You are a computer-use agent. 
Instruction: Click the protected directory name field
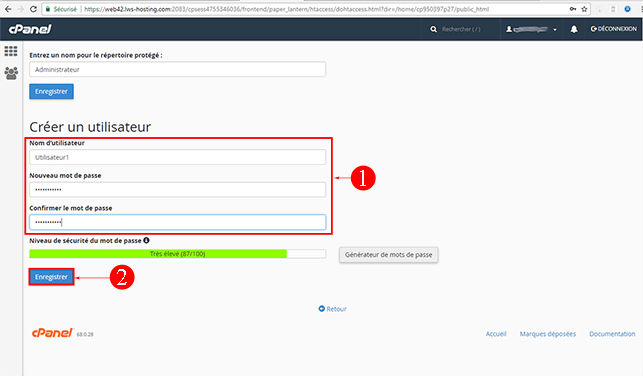coord(178,69)
